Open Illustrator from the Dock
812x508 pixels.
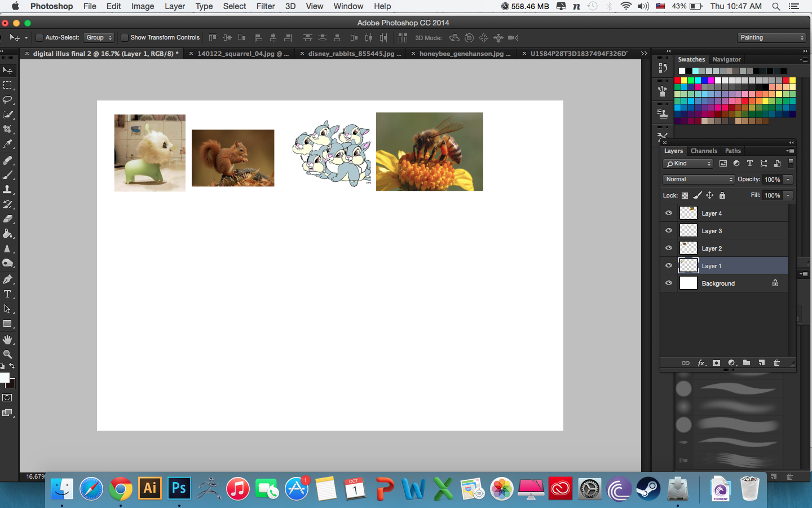(x=150, y=488)
